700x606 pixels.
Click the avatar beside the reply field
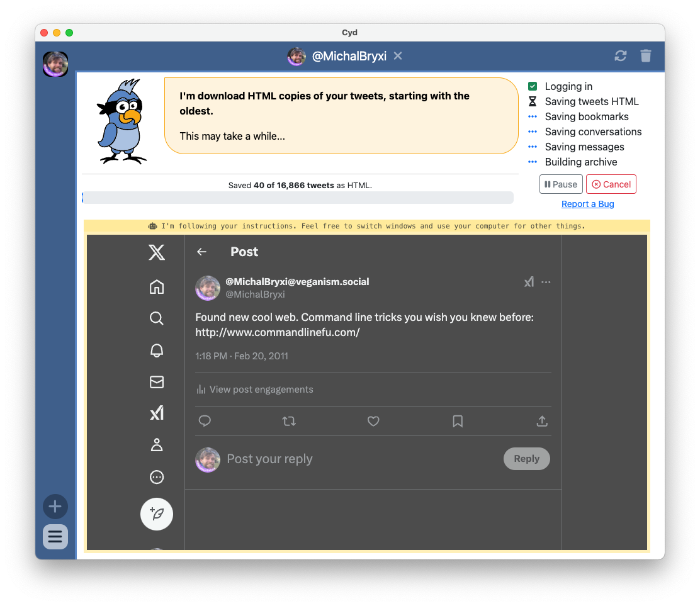pos(208,459)
